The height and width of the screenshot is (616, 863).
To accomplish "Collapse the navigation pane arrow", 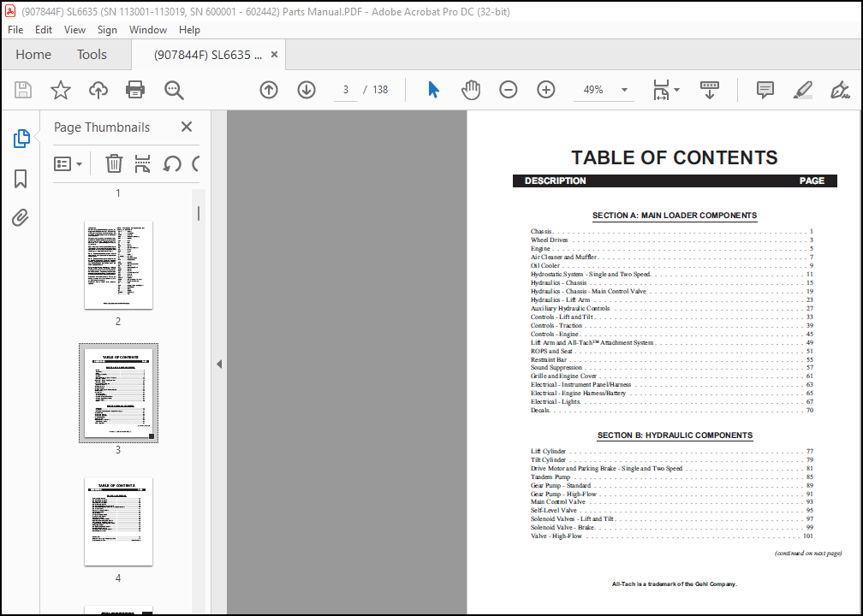I will 219,364.
